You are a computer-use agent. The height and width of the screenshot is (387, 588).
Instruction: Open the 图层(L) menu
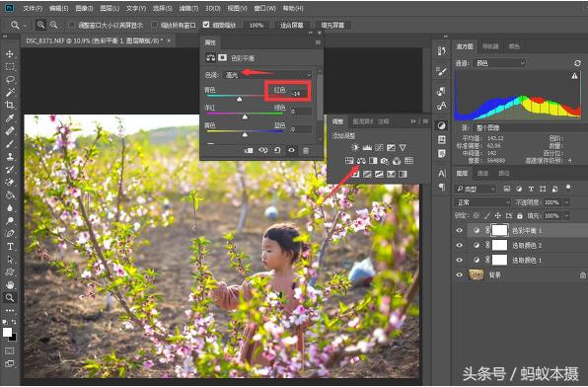point(110,8)
